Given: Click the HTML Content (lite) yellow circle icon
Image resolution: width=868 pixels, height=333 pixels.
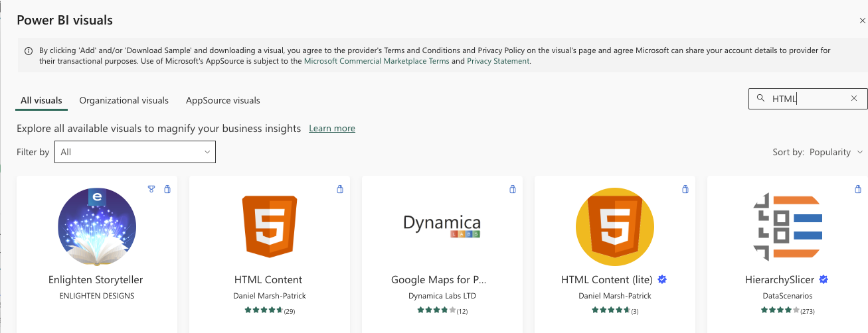Looking at the screenshot, I should tap(614, 226).
